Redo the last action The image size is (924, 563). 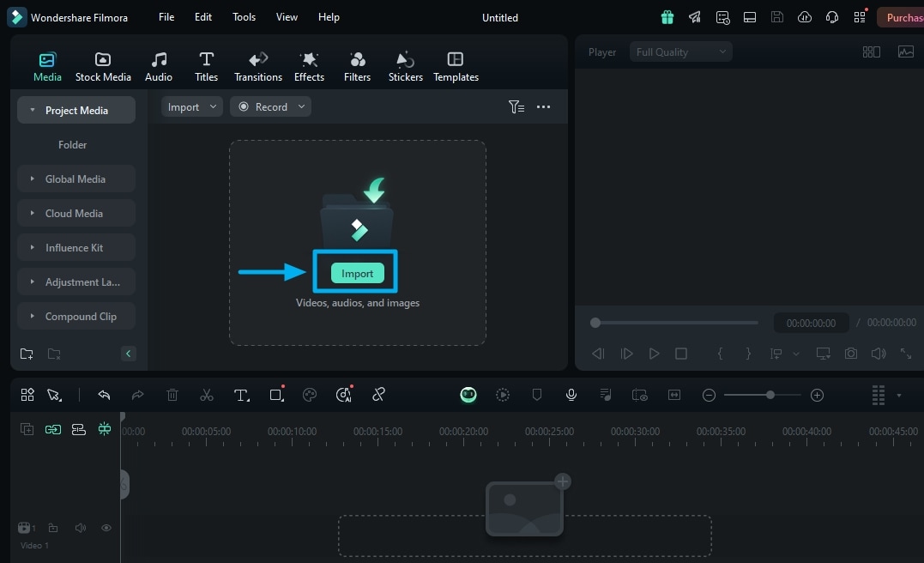tap(137, 395)
